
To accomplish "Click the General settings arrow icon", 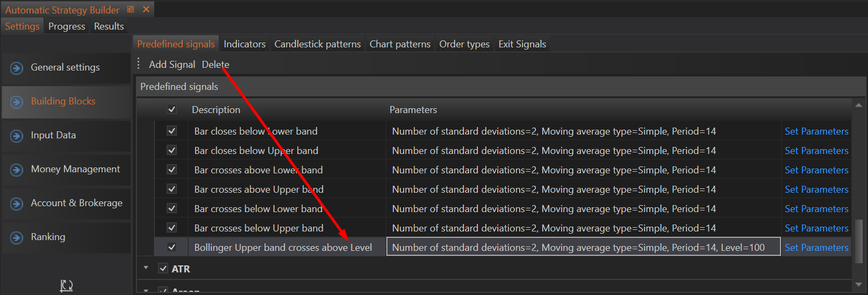I will pos(17,68).
